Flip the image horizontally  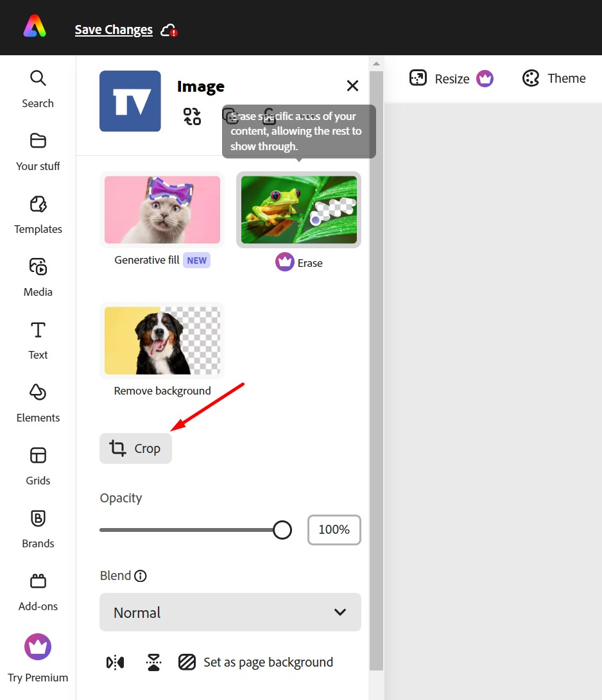click(115, 662)
